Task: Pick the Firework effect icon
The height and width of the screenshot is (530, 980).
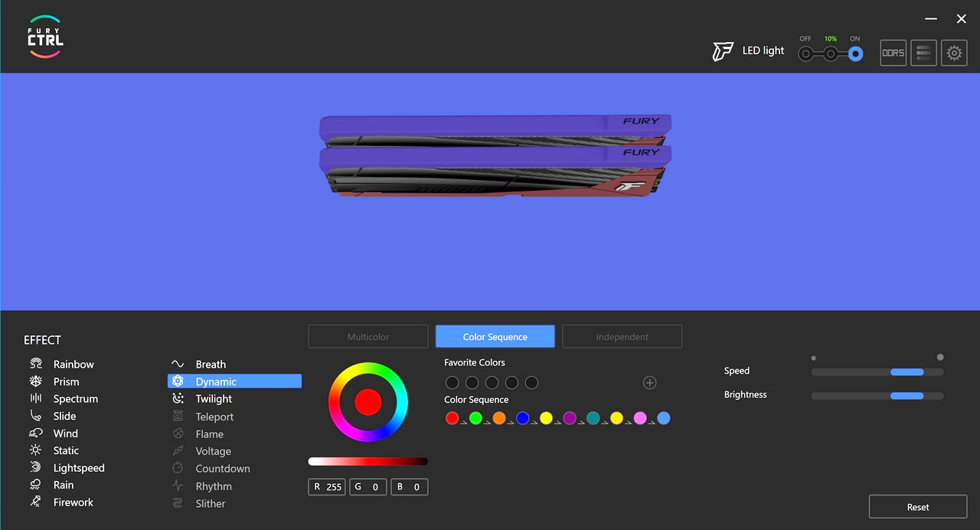Action: [35, 502]
